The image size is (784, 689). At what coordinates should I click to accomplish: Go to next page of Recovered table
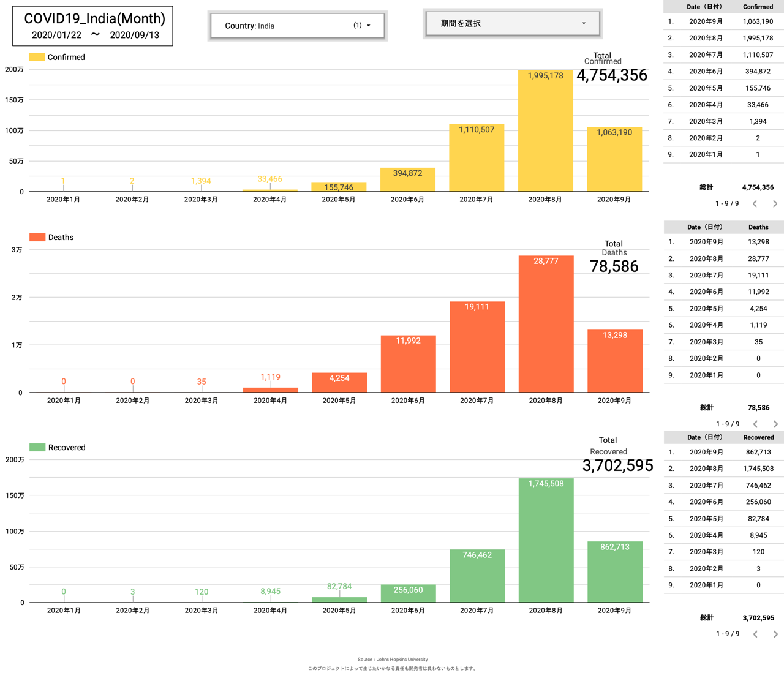click(x=775, y=634)
